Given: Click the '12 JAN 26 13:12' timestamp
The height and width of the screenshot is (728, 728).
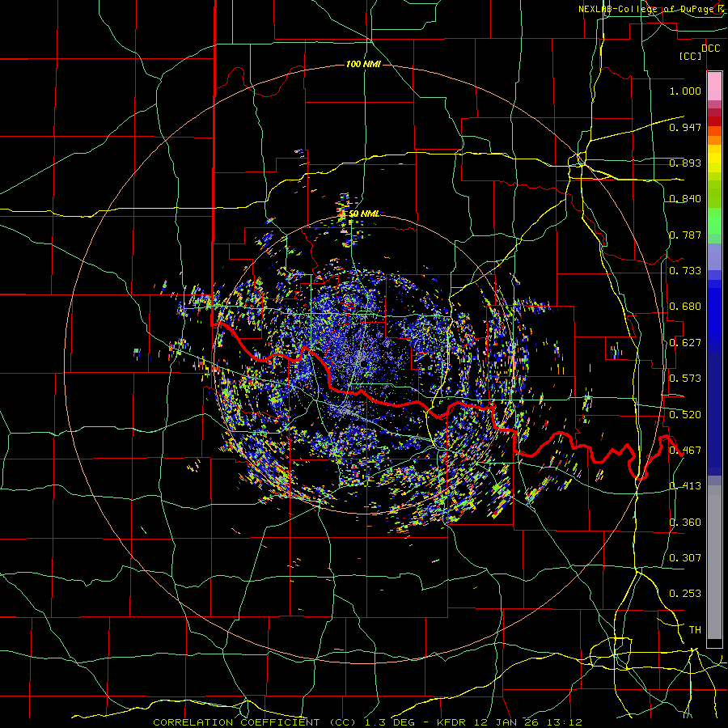Looking at the screenshot, I should click(528, 722).
